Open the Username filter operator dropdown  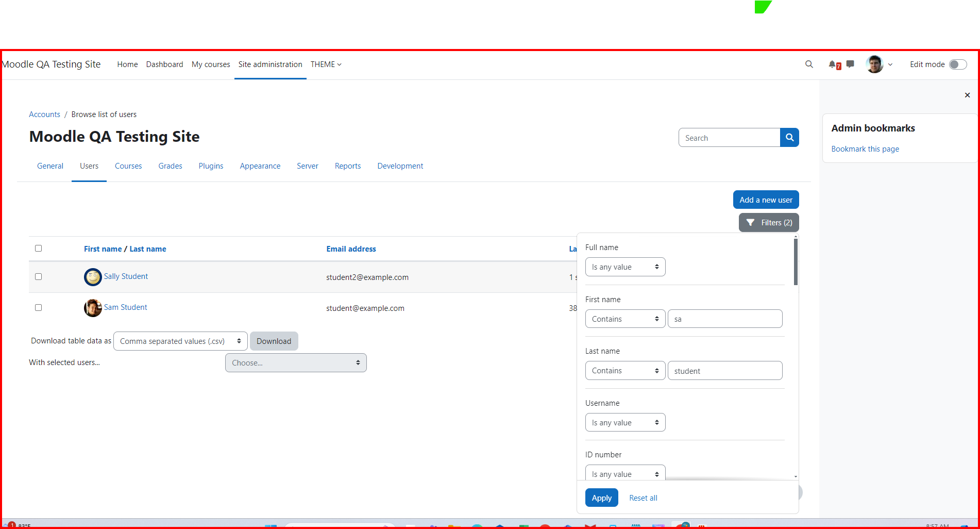coord(625,422)
